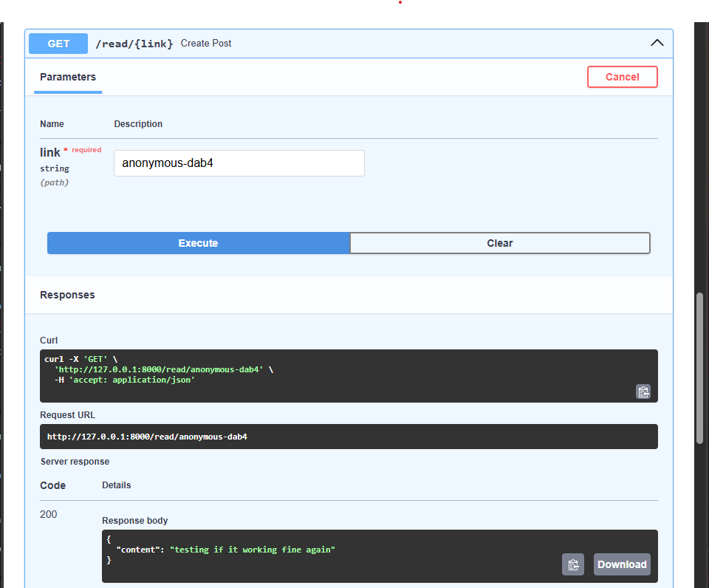Image resolution: width=709 pixels, height=588 pixels.
Task: Clear the response results
Action: click(500, 243)
